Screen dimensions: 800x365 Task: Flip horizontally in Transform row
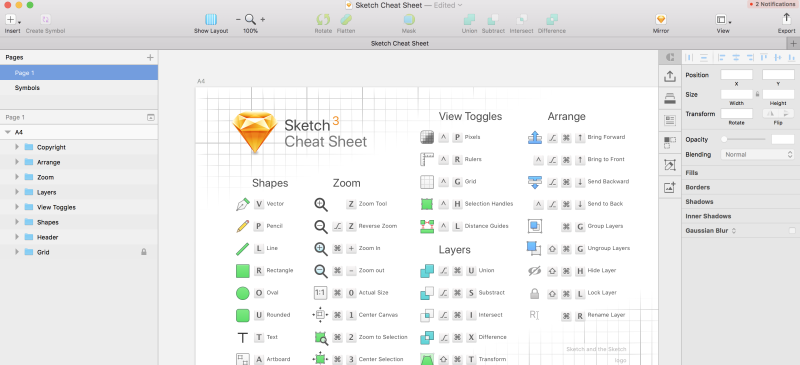[770, 114]
